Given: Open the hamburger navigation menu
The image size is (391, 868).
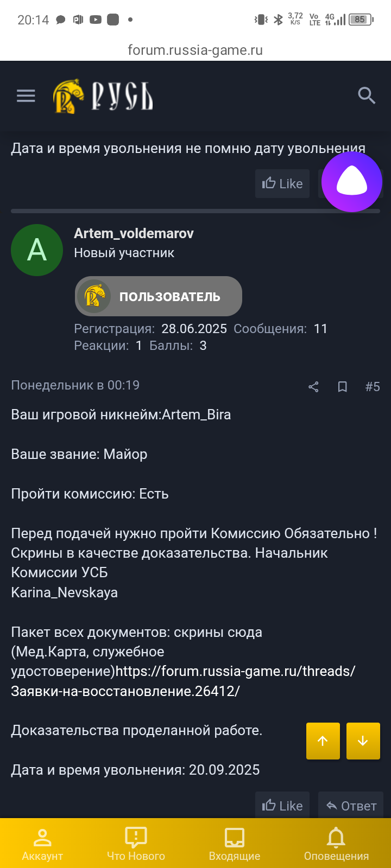Looking at the screenshot, I should pyautogui.click(x=25, y=95).
